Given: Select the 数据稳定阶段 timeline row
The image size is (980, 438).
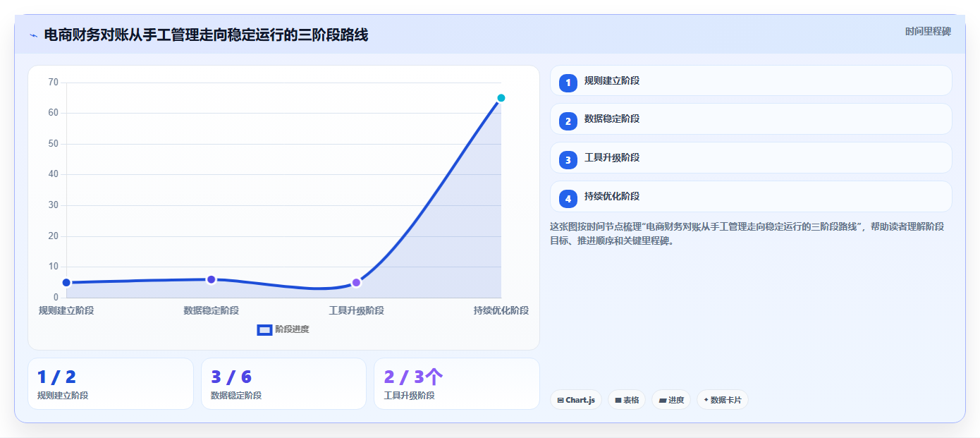Looking at the screenshot, I should pos(751,119).
